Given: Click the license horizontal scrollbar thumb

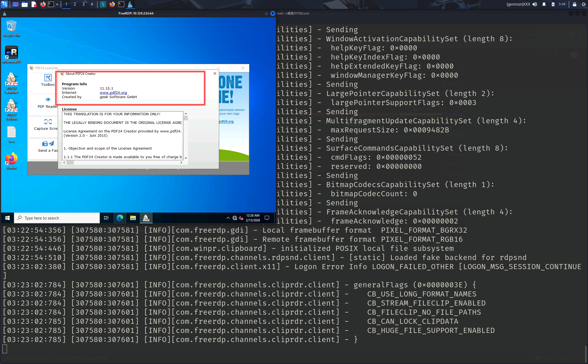Looking at the screenshot, I should tap(70, 163).
